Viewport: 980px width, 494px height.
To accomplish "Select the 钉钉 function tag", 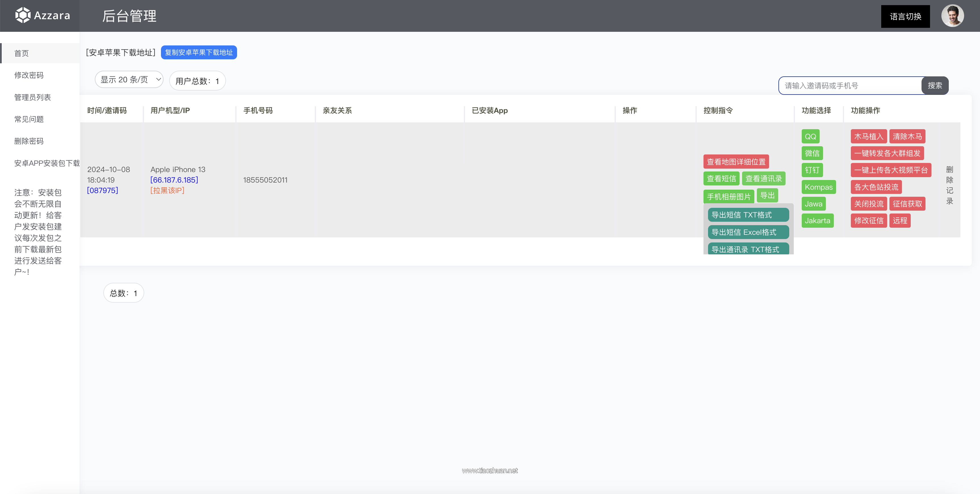I will pyautogui.click(x=812, y=170).
